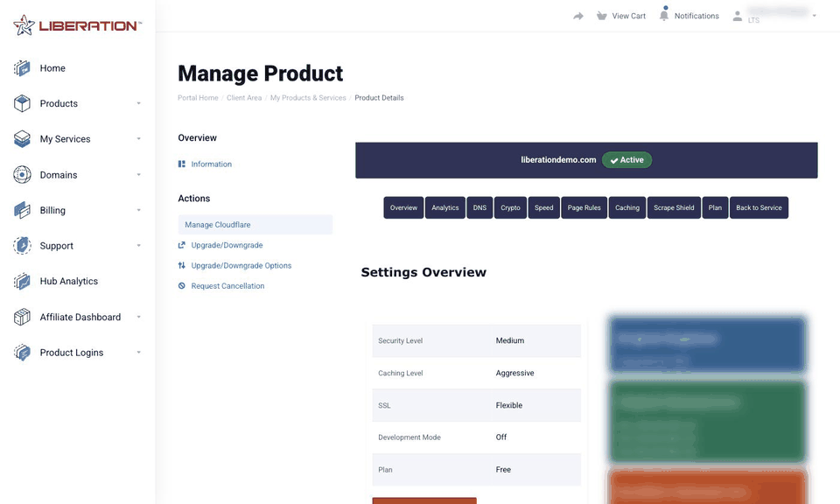Click the Affiliate Dashboard box icon
The height and width of the screenshot is (504, 840).
tap(22, 317)
